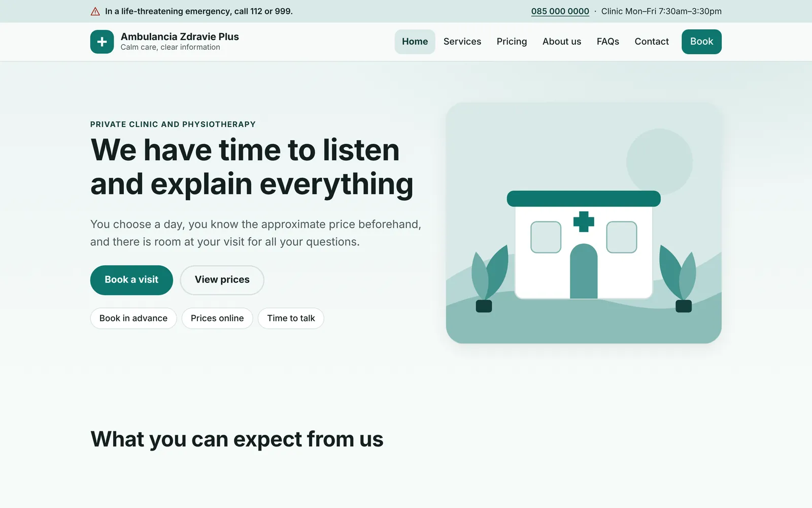Click the clinic building illustration
The height and width of the screenshot is (508, 812).
[584, 223]
